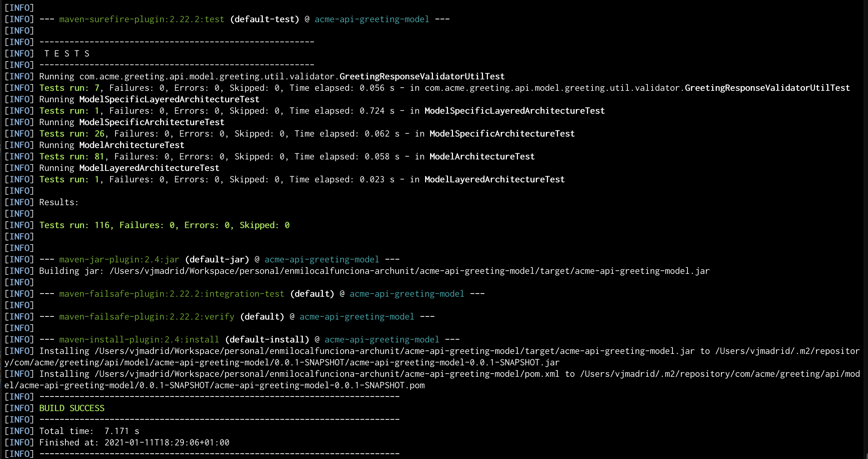Viewport: 868px width, 459px height.
Task: Click the maven-failsafe-plugin:2.22.2:integration-test text
Action: point(172,293)
